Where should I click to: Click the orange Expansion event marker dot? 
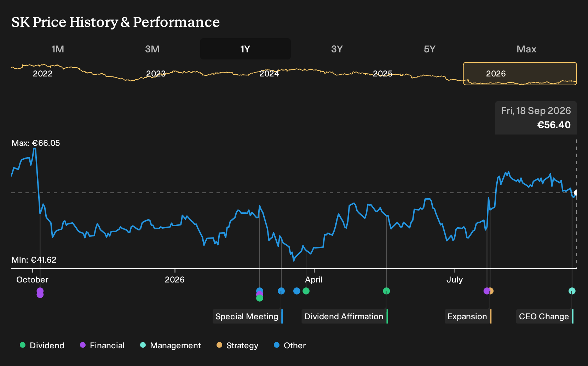pos(491,291)
